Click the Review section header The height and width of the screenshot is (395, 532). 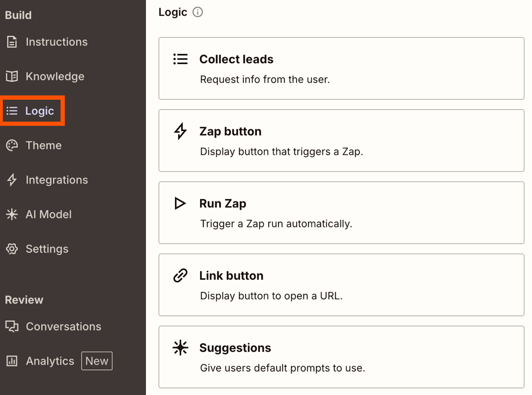click(x=24, y=300)
